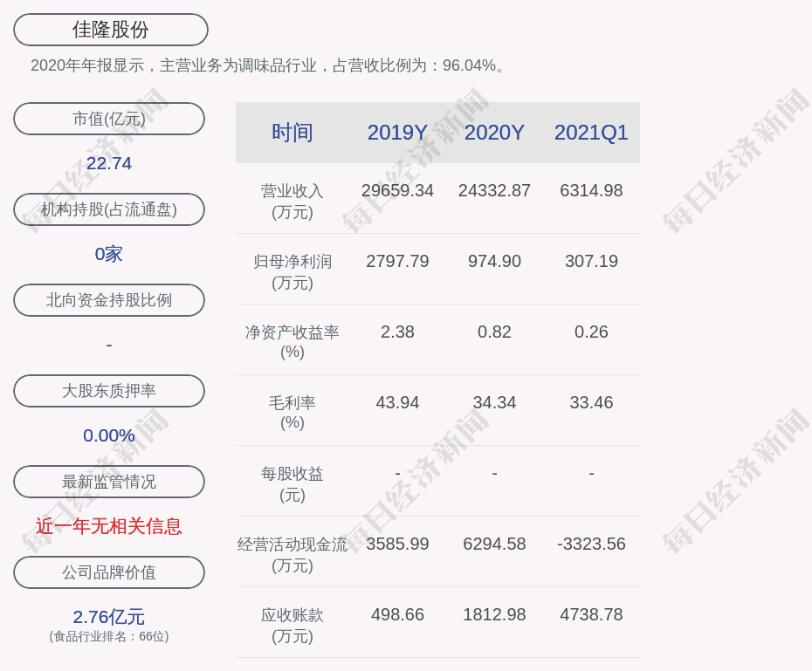
Task: Click the 佳隆股份 company name badge
Action: tap(109, 29)
